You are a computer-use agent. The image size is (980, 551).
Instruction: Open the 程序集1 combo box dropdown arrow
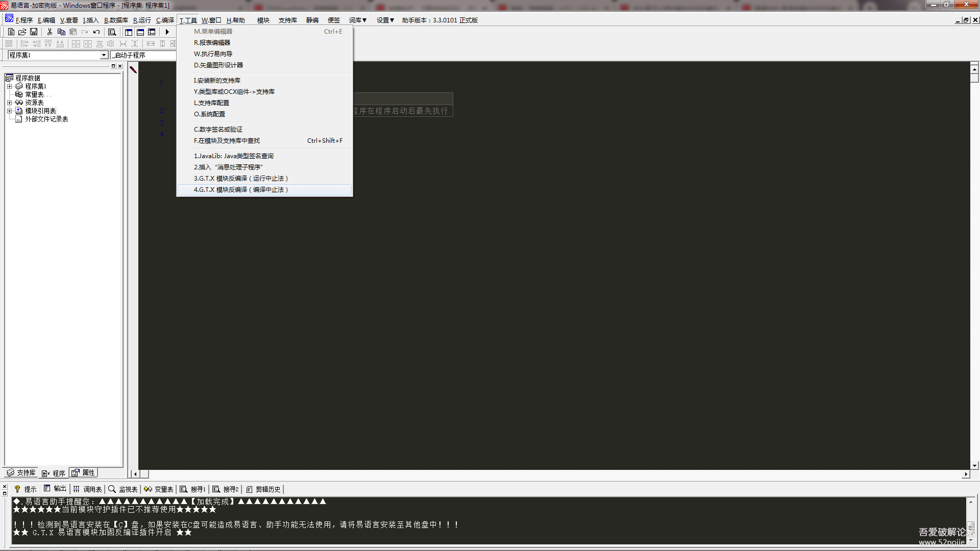[x=104, y=55]
